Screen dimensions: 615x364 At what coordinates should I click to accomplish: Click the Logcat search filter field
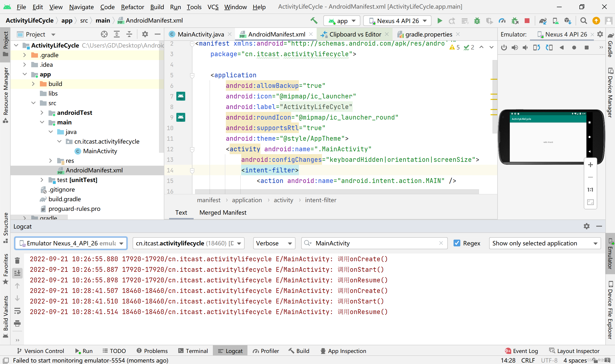375,243
